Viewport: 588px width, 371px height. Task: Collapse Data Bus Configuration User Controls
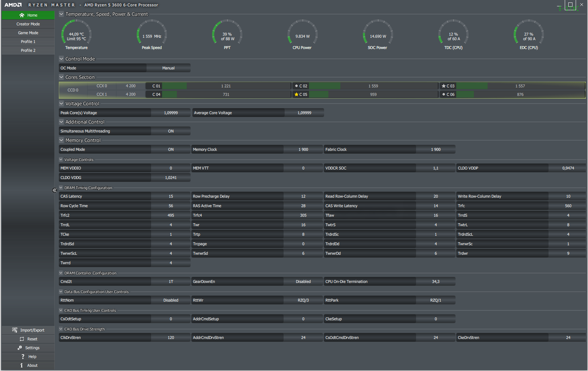click(x=61, y=292)
